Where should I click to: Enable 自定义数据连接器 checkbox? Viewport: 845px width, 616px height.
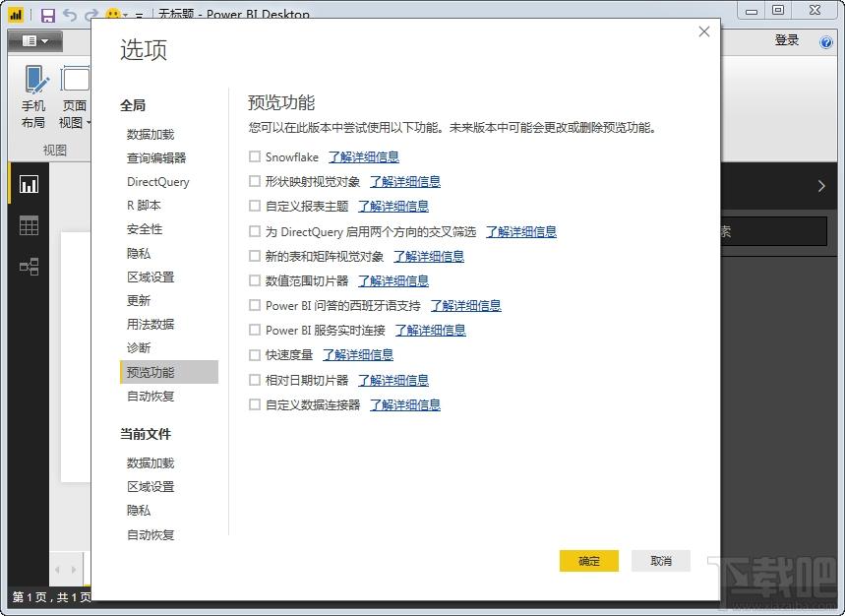pos(255,404)
